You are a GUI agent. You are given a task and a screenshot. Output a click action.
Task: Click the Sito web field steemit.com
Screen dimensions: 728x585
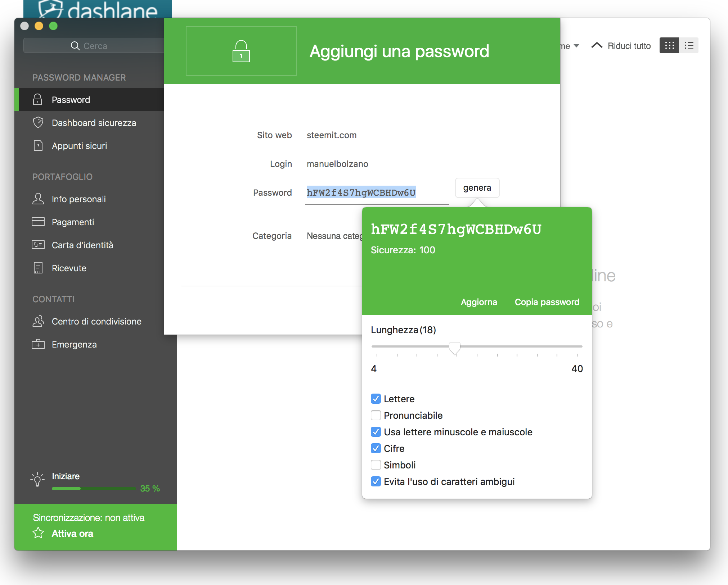332,135
